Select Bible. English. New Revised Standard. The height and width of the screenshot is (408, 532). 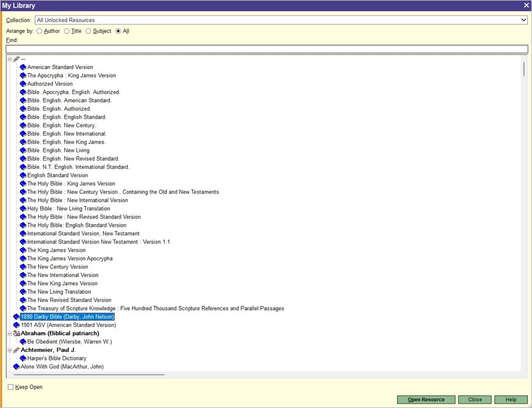coord(73,159)
